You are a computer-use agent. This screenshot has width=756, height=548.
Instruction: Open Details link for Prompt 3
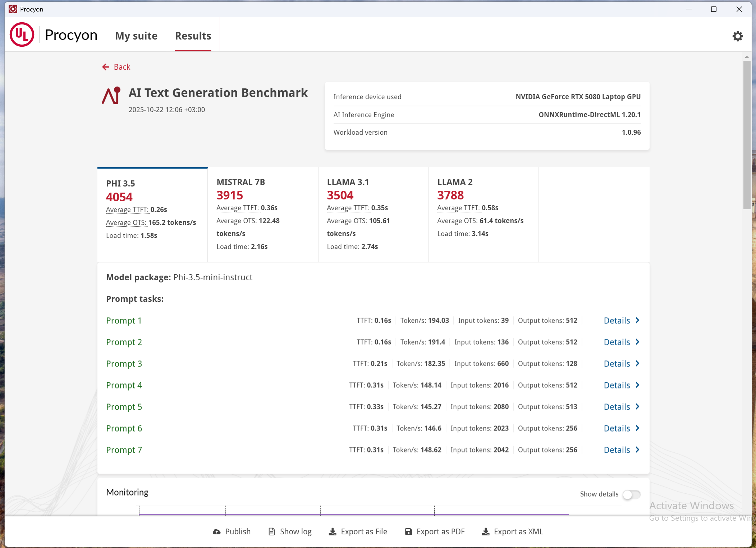[617, 364]
